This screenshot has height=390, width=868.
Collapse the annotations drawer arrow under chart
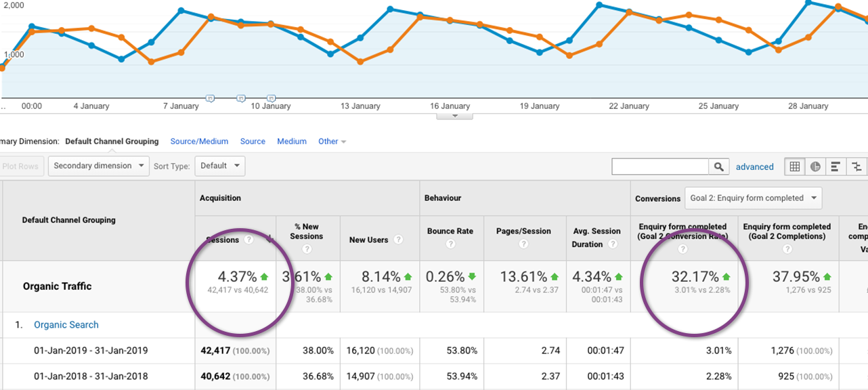tap(454, 116)
